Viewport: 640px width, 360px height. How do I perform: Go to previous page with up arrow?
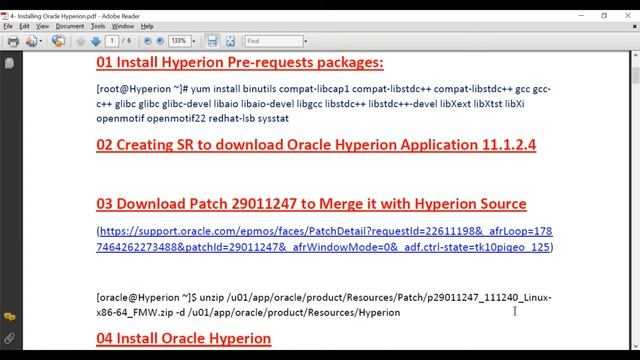pyautogui.click(x=81, y=41)
